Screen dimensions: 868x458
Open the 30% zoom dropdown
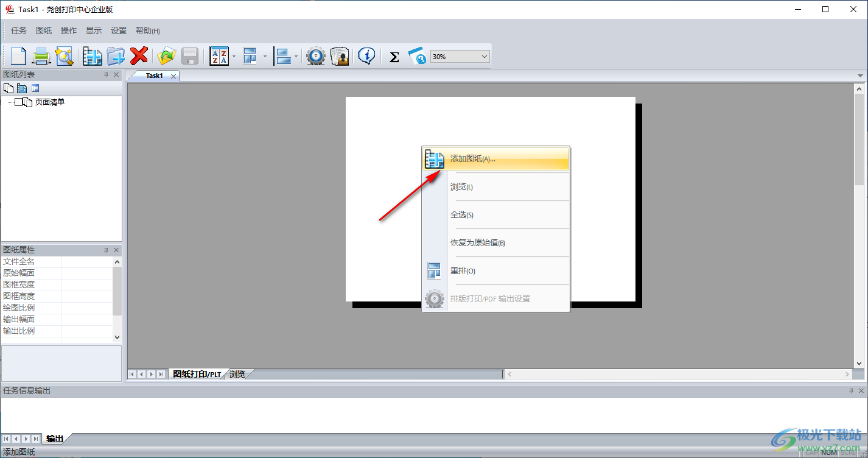pos(485,57)
